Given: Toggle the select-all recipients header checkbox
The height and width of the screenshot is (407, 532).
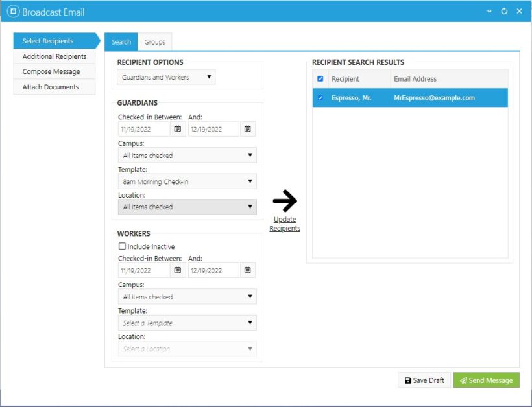Looking at the screenshot, I should (x=320, y=79).
